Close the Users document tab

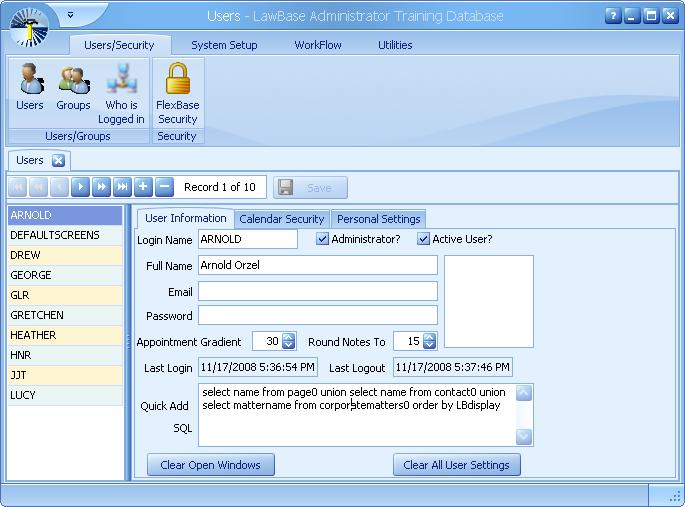pyautogui.click(x=58, y=161)
